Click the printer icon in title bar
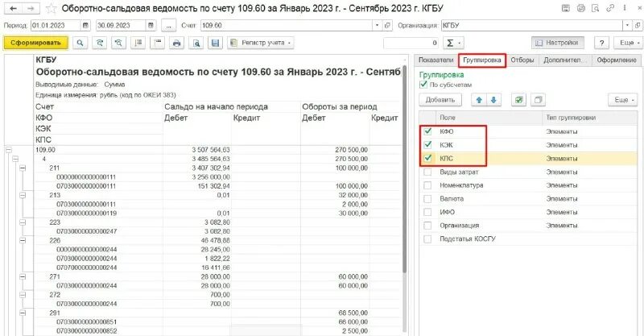The image size is (644, 336). click(x=580, y=8)
